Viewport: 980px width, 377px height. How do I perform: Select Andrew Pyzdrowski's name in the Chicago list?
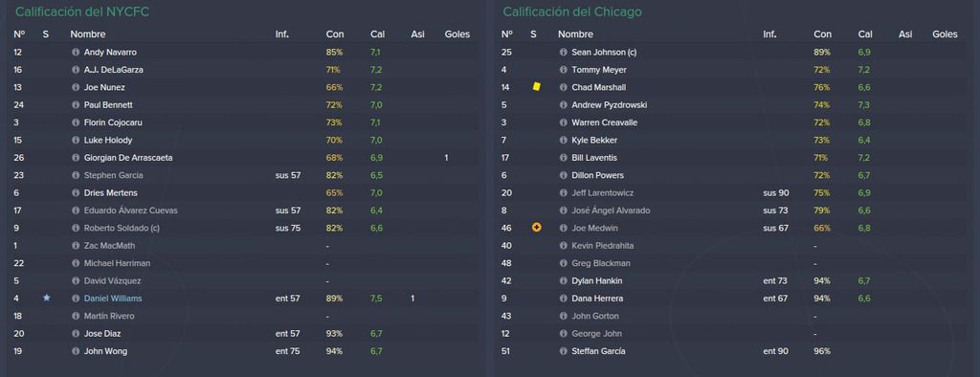click(609, 105)
